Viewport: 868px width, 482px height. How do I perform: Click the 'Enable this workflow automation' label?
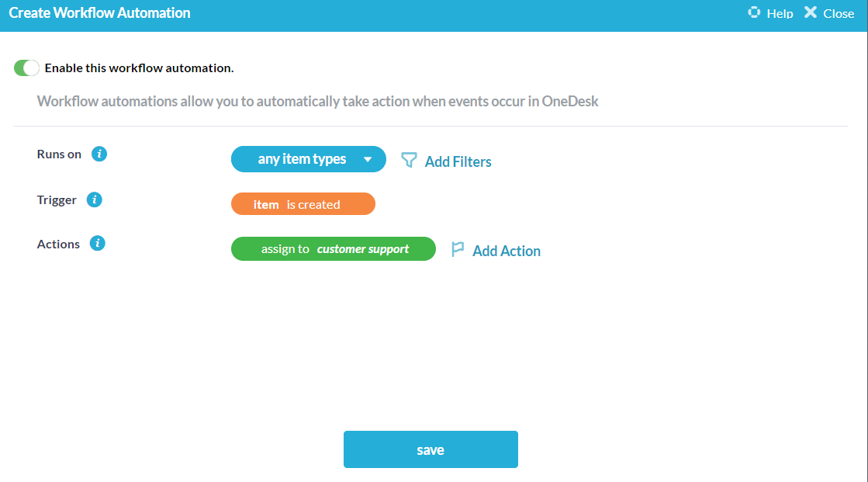pyautogui.click(x=139, y=68)
